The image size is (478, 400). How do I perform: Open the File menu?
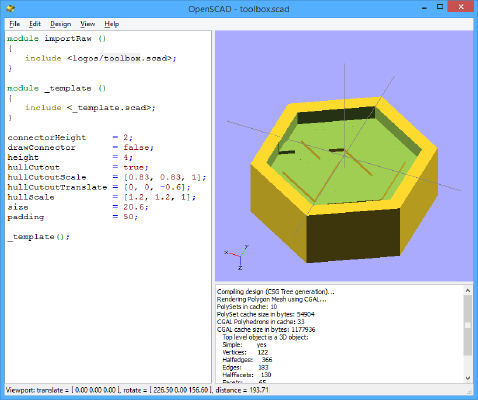14,24
